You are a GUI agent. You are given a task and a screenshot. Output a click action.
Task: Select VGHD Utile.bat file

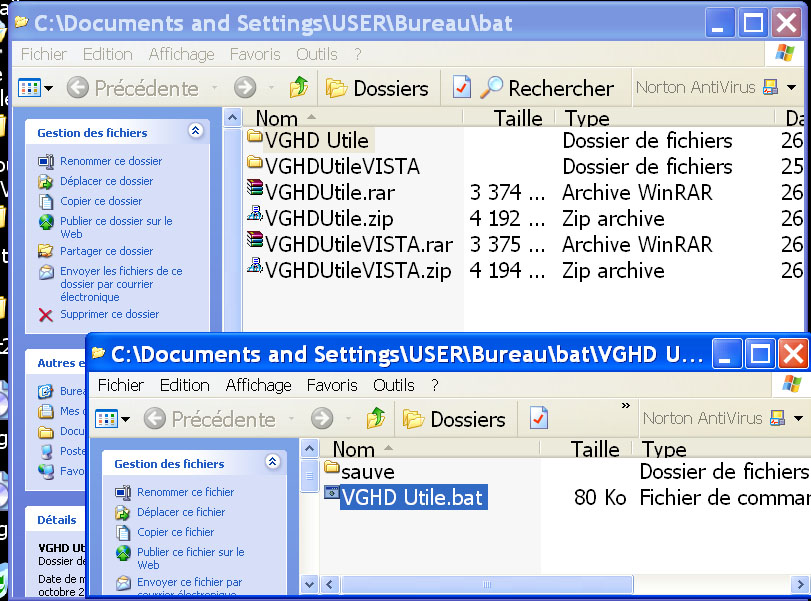pyautogui.click(x=411, y=497)
